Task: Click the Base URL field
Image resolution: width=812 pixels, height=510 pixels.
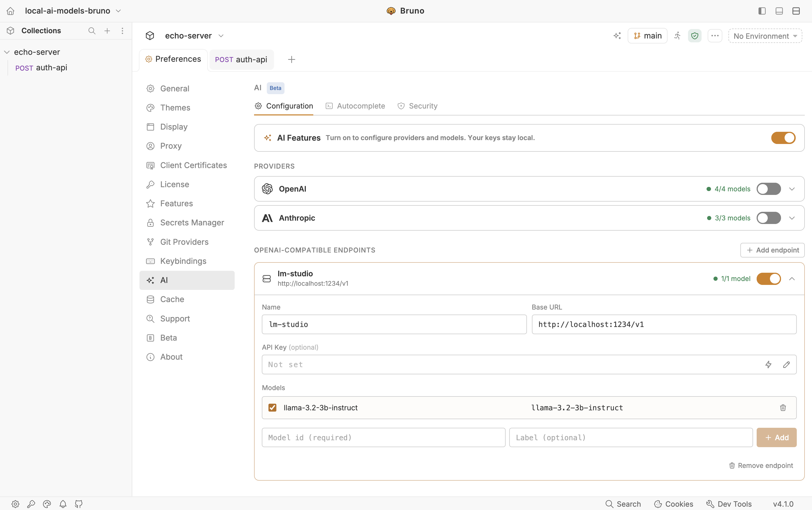Action: [664, 324]
